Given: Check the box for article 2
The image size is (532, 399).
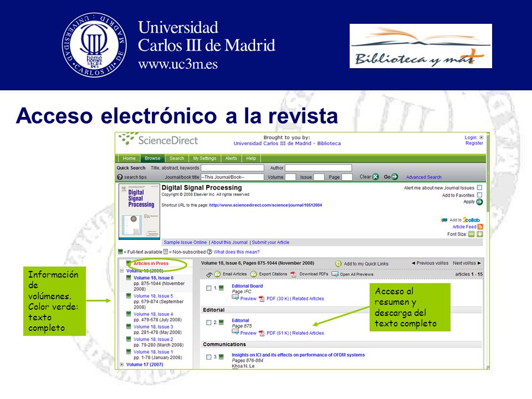Looking at the screenshot, I should (209, 323).
